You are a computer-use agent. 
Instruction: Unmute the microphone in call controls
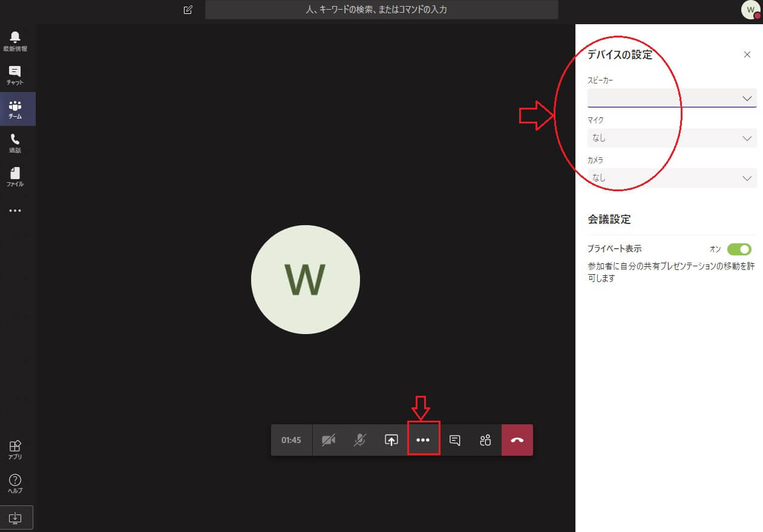(359, 440)
